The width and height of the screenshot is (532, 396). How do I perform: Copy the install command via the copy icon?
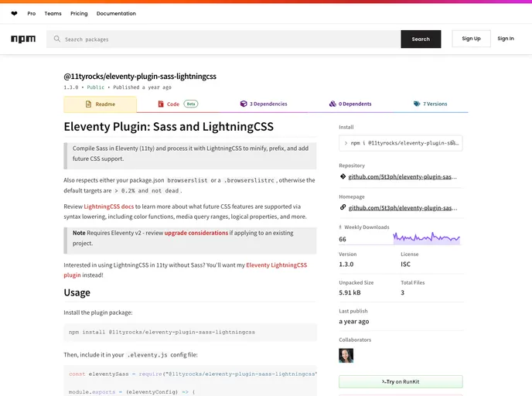(453, 143)
